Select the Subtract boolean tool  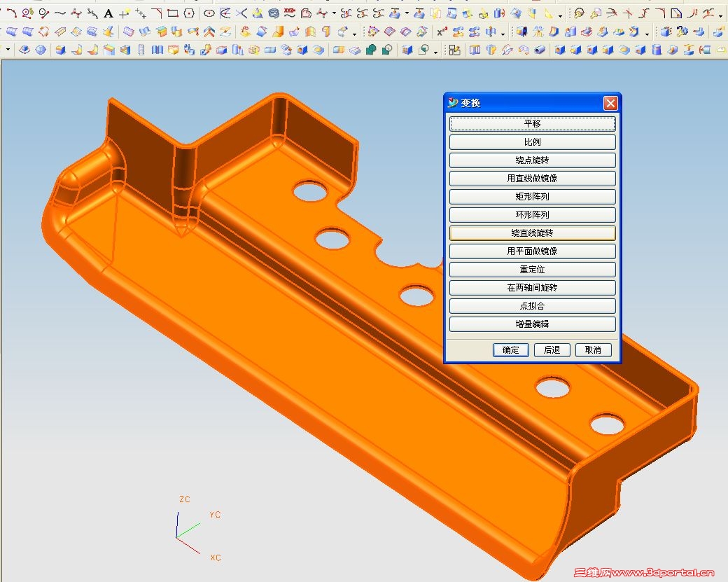click(x=387, y=49)
